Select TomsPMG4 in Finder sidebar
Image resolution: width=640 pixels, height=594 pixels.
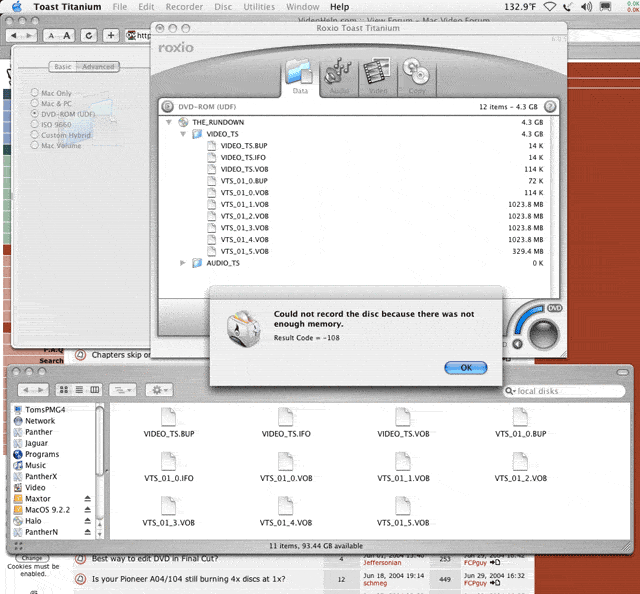pyautogui.click(x=45, y=409)
